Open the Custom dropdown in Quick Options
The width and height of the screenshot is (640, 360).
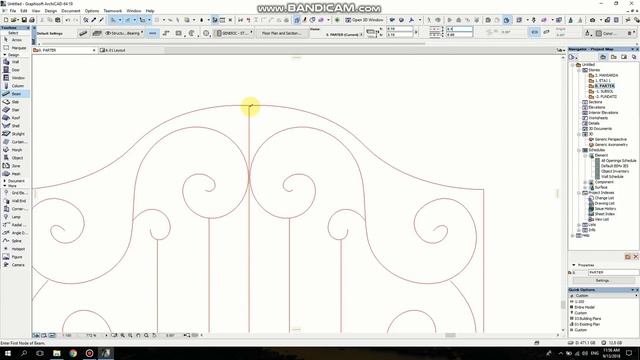[603, 296]
